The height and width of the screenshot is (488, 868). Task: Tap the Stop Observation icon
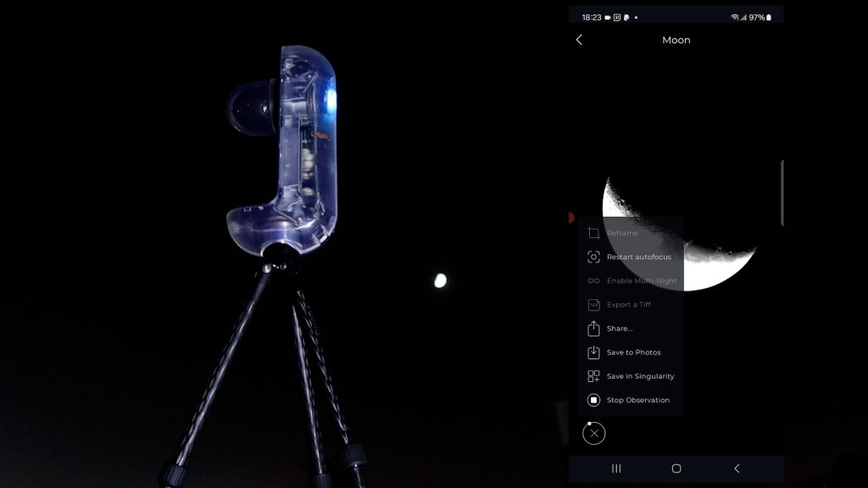[593, 400]
